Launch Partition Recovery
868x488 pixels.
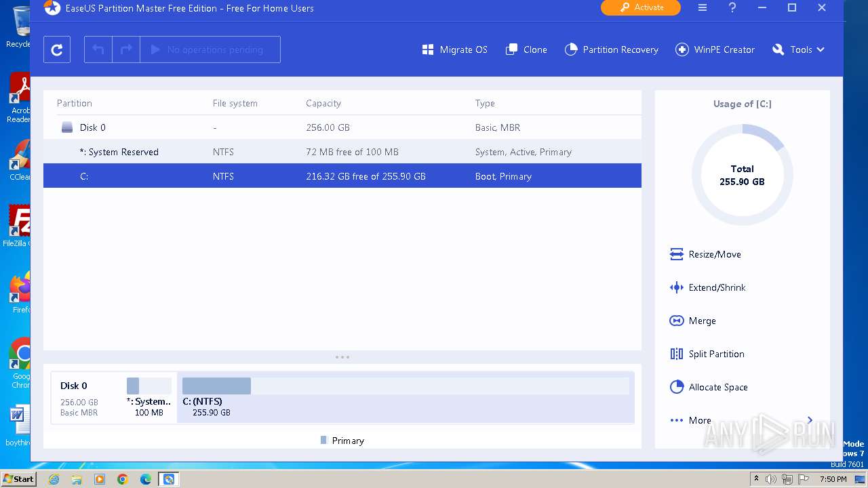pos(612,49)
